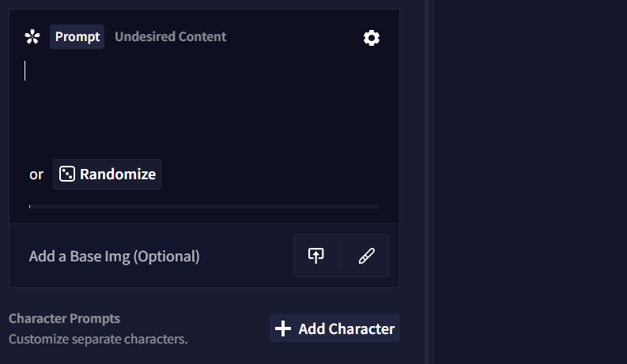Click the token usage progress bar

point(204,206)
